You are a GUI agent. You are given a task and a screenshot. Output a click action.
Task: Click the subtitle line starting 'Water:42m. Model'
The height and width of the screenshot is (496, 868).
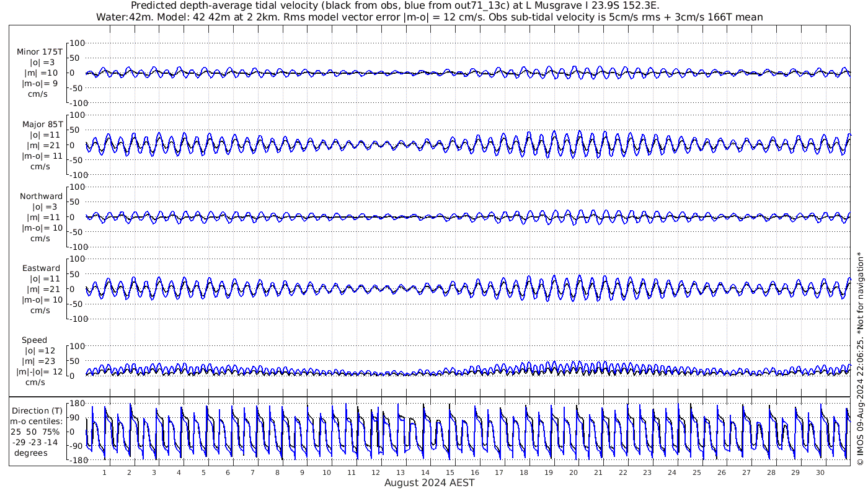[429, 17]
